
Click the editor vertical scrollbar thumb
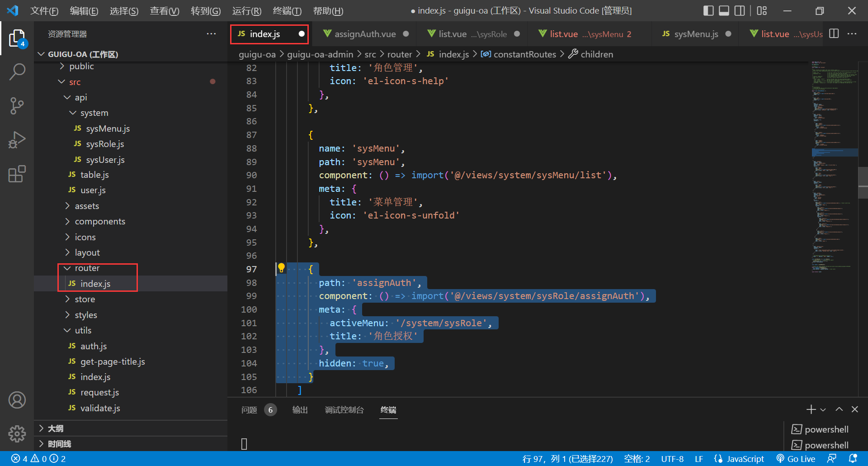click(863, 183)
